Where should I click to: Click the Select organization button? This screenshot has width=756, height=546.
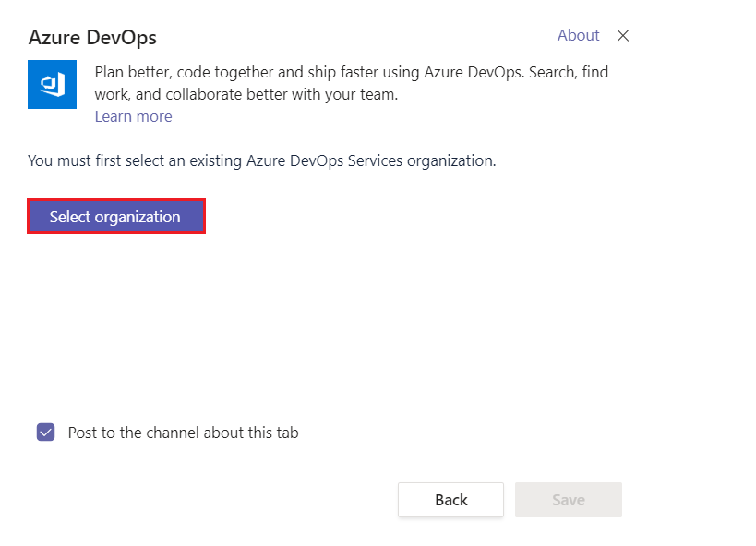coord(116,217)
